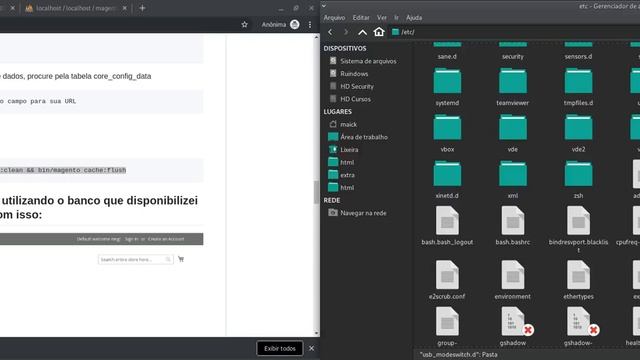This screenshot has width=640, height=360.
Task: Go back in file manager history
Action: coord(330,32)
